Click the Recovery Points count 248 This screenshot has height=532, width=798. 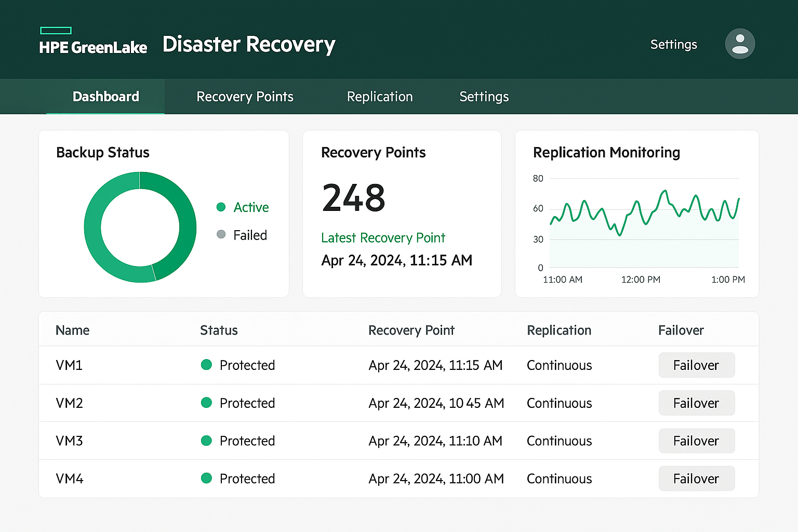coord(353,197)
